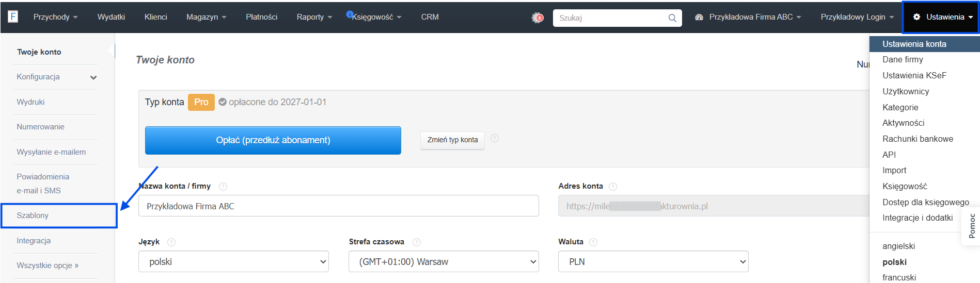Click help icon next to Zmień typ konta
This screenshot has width=980, height=283.
tap(495, 138)
